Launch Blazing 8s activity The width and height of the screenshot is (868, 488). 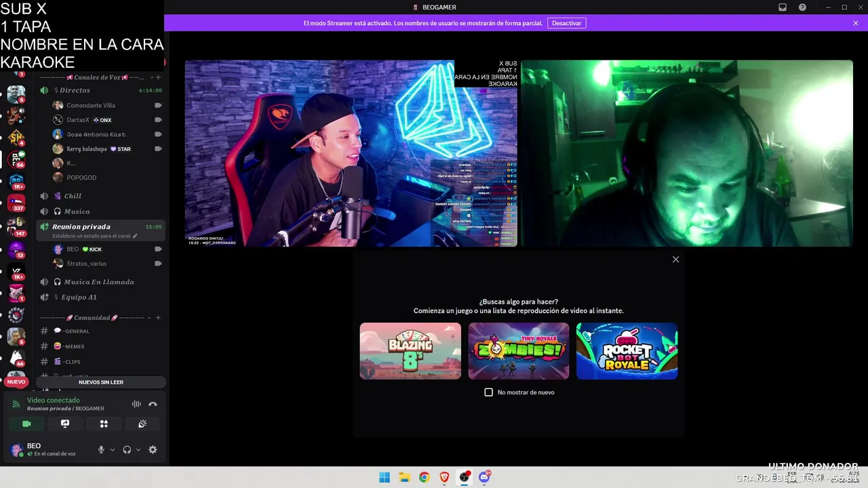(410, 351)
